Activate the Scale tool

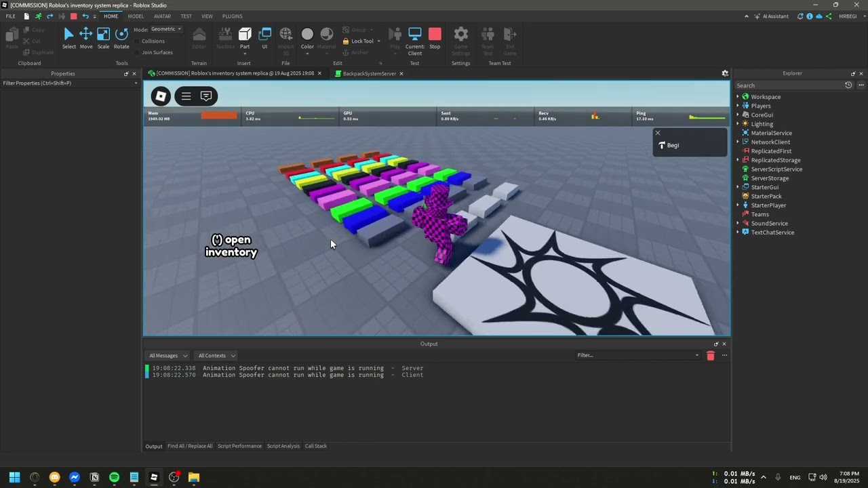pos(103,39)
